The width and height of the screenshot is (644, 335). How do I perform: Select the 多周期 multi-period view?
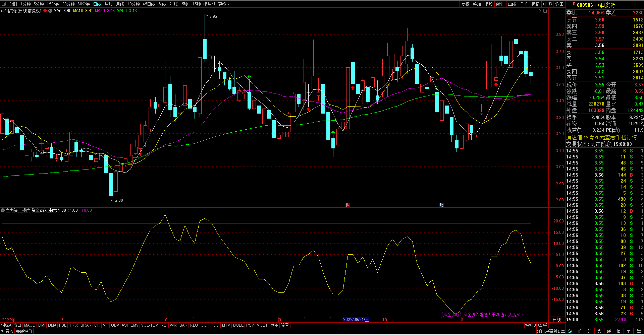click(209, 4)
